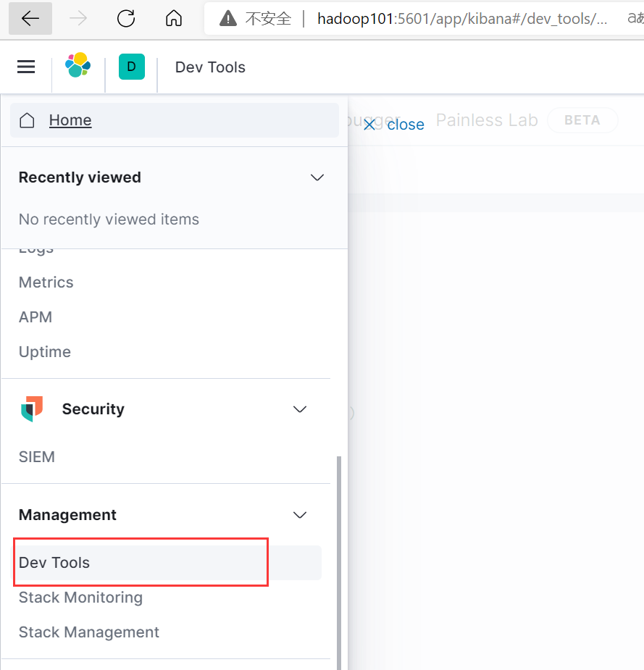Reload the page with refresh icon
644x670 pixels.
coord(126,19)
